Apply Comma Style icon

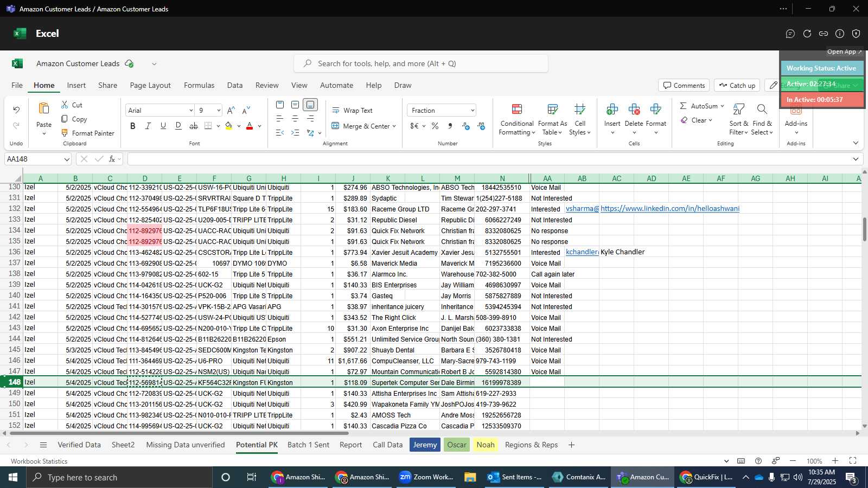click(450, 126)
